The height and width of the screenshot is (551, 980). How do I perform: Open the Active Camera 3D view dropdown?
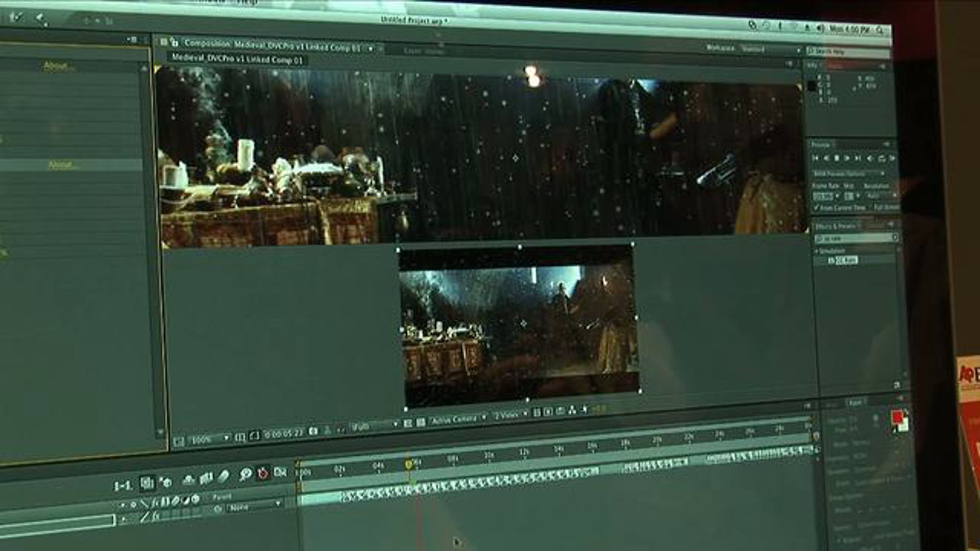(459, 419)
